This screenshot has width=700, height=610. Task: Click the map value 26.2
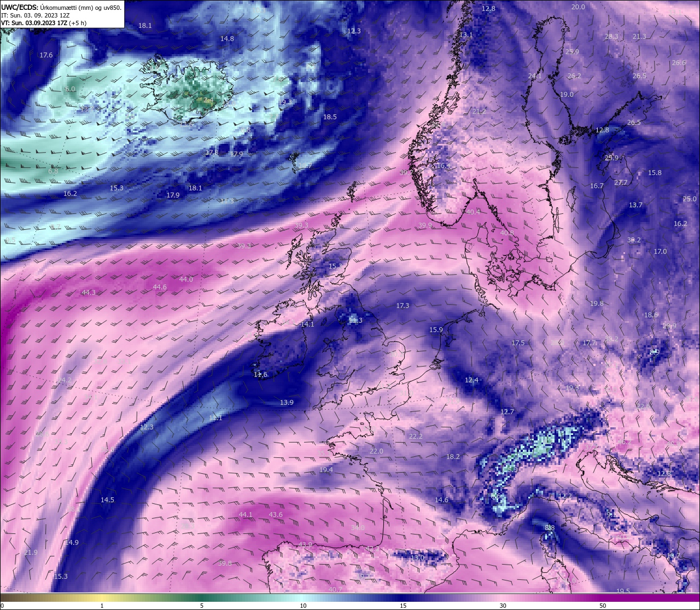pos(574,76)
